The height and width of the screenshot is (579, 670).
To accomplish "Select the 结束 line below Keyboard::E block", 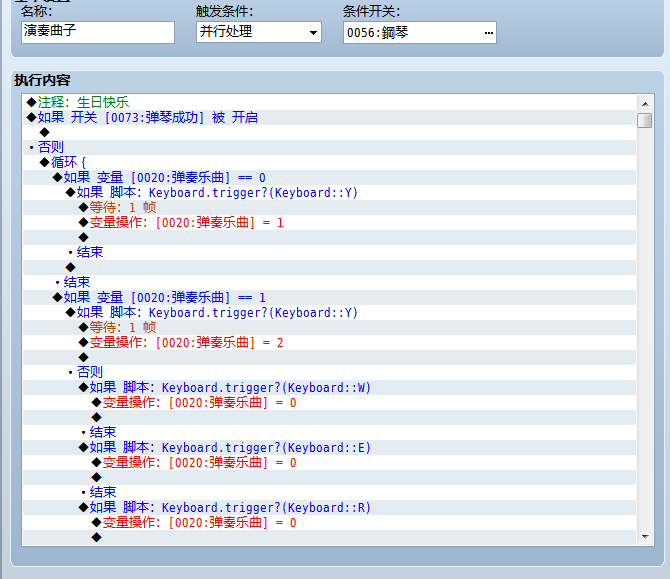I will pos(329,492).
